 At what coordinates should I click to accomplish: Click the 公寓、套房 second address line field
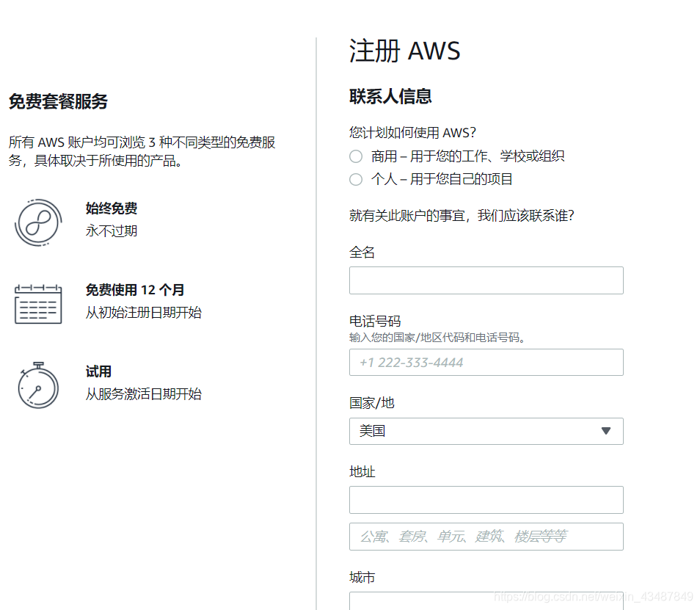(486, 537)
